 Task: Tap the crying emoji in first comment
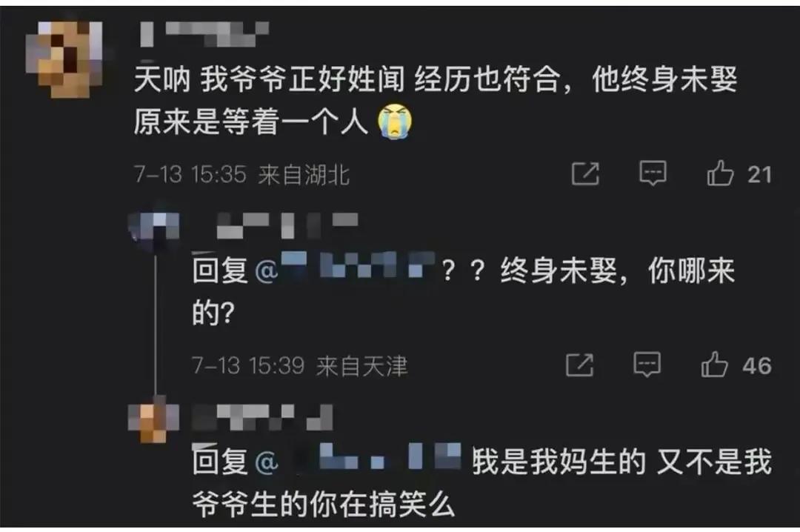tap(394, 121)
